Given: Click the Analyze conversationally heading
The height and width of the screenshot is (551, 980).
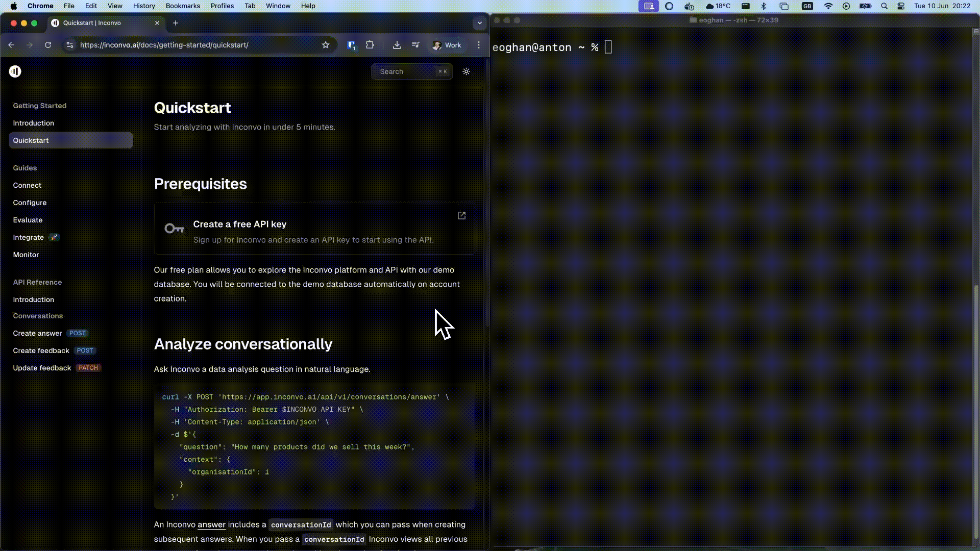Looking at the screenshot, I should [243, 344].
